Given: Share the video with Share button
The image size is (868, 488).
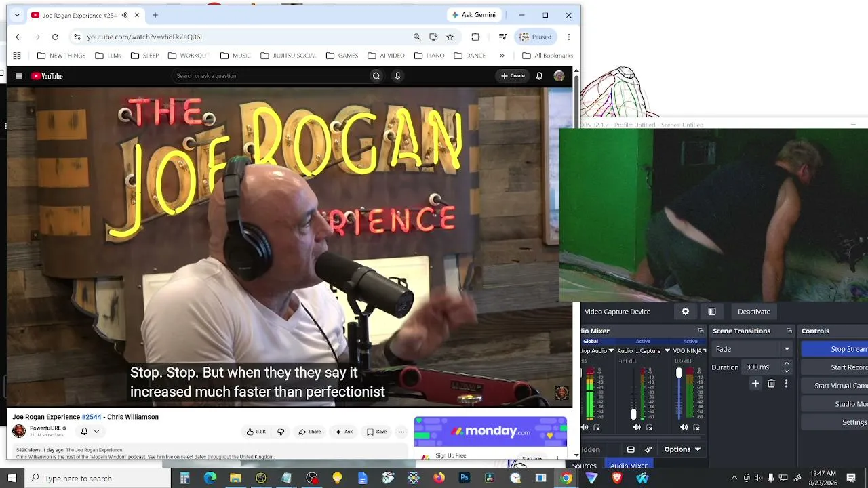Looking at the screenshot, I should tap(309, 432).
